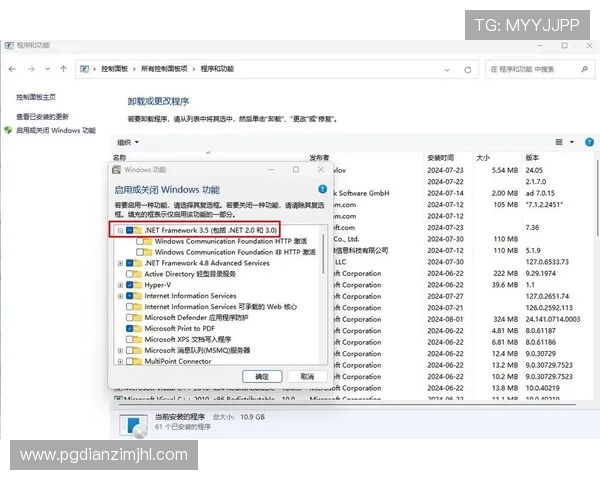
Task: Select the 324 MB size cell
Action: point(505,319)
